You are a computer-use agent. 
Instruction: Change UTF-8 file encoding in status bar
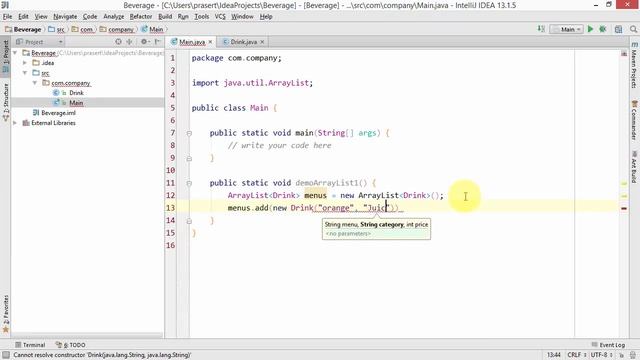pos(601,355)
